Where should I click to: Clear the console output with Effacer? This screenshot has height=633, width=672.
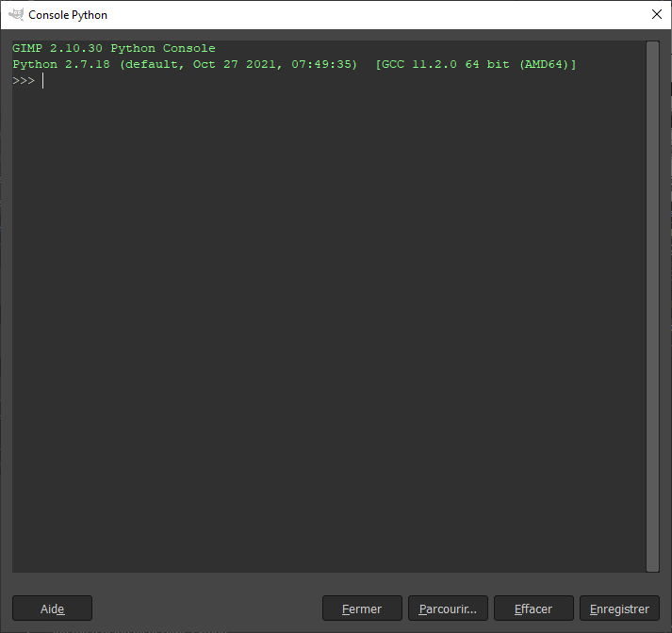pos(533,609)
